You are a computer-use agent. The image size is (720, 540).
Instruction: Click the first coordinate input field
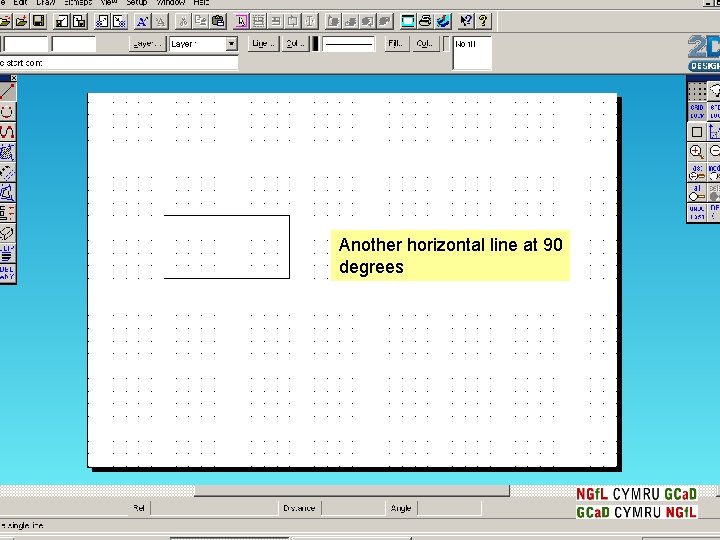(x=26, y=45)
